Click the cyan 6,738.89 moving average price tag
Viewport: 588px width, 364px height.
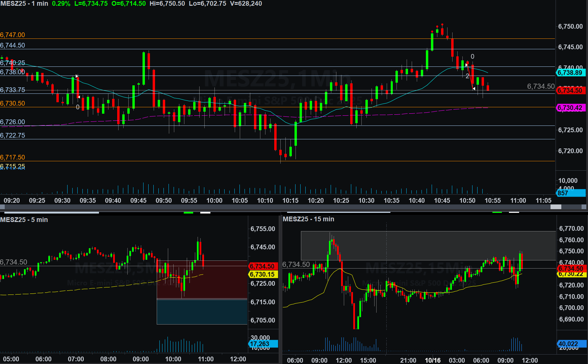coord(570,73)
